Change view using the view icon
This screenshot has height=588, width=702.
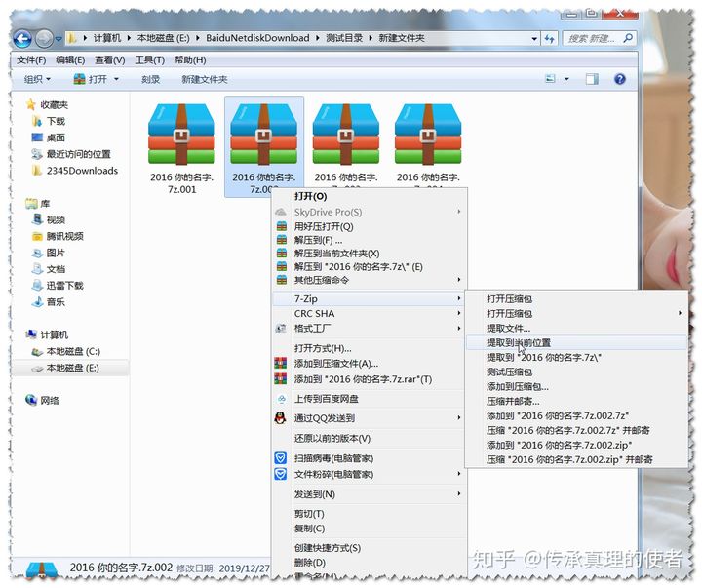coord(550,79)
